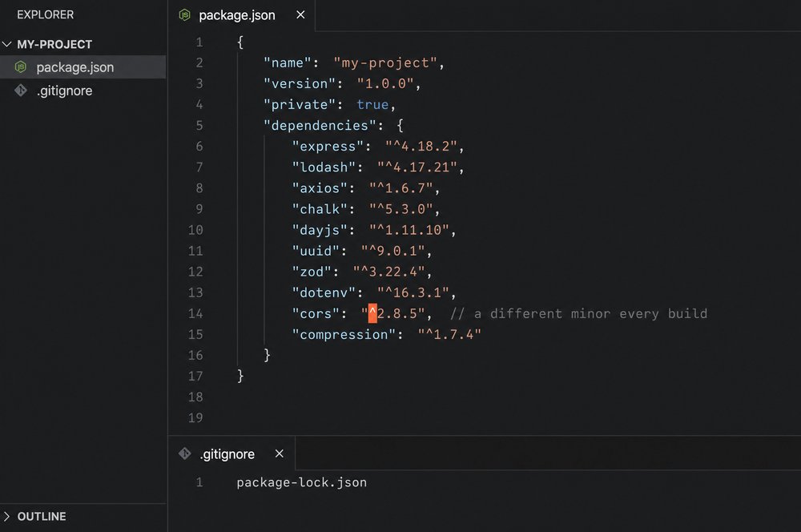The image size is (801, 532).
Task: Click the "^5.3.0" version string
Action: coord(401,209)
